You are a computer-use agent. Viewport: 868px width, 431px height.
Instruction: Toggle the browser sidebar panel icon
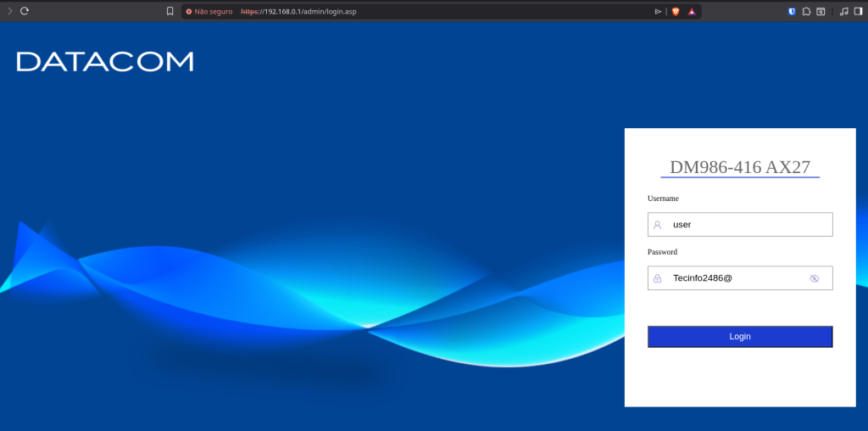858,11
